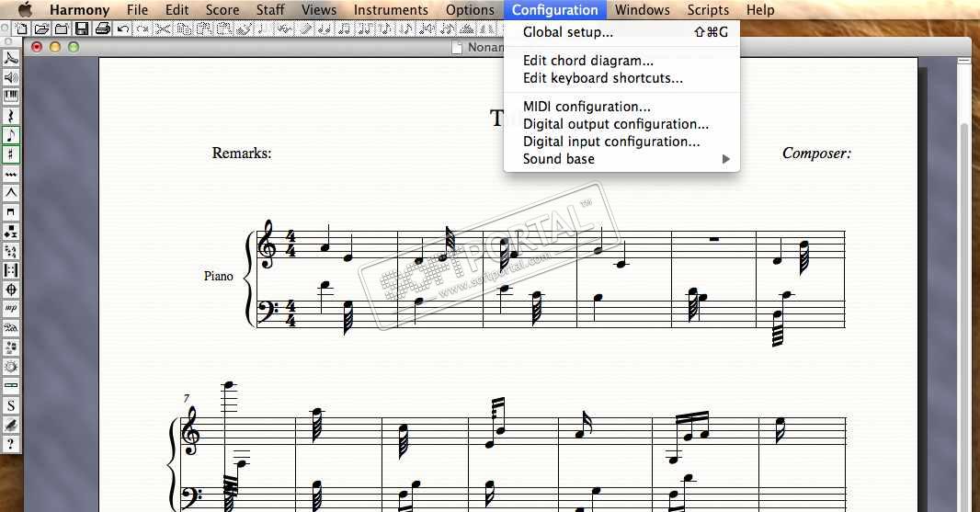
Task: Open the piano keyboard palette
Action: click(x=11, y=97)
